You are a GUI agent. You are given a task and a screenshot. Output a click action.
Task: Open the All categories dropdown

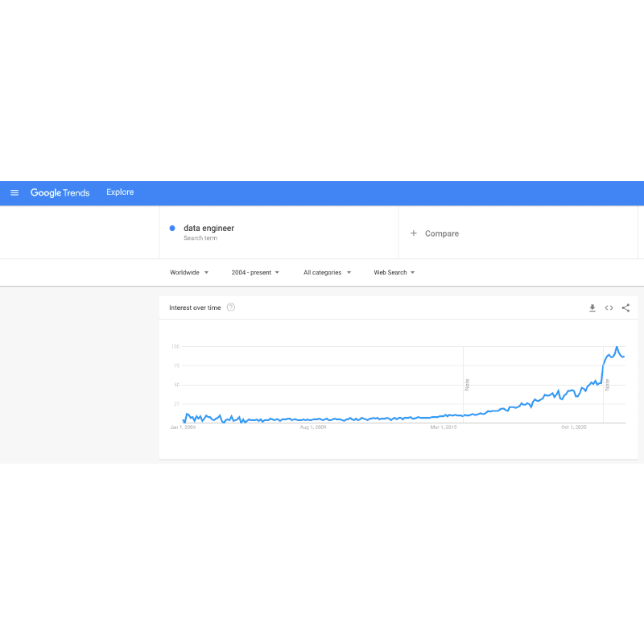pyautogui.click(x=327, y=272)
